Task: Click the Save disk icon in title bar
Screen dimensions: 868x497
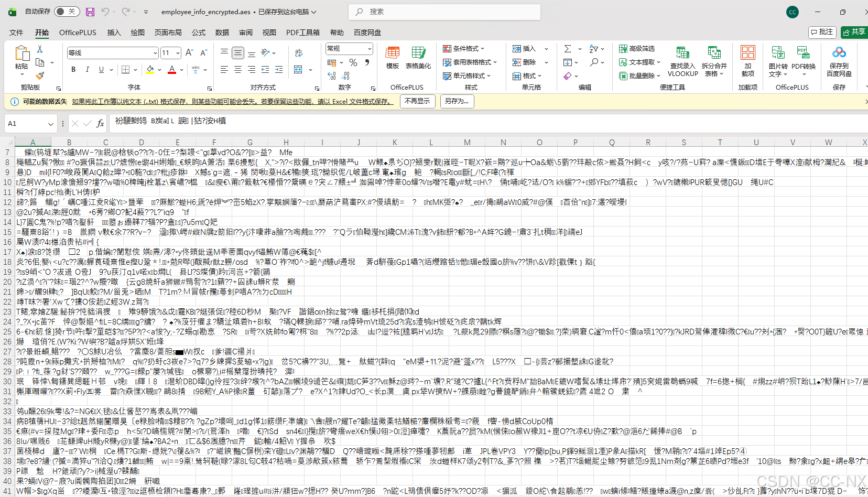Action: point(90,12)
